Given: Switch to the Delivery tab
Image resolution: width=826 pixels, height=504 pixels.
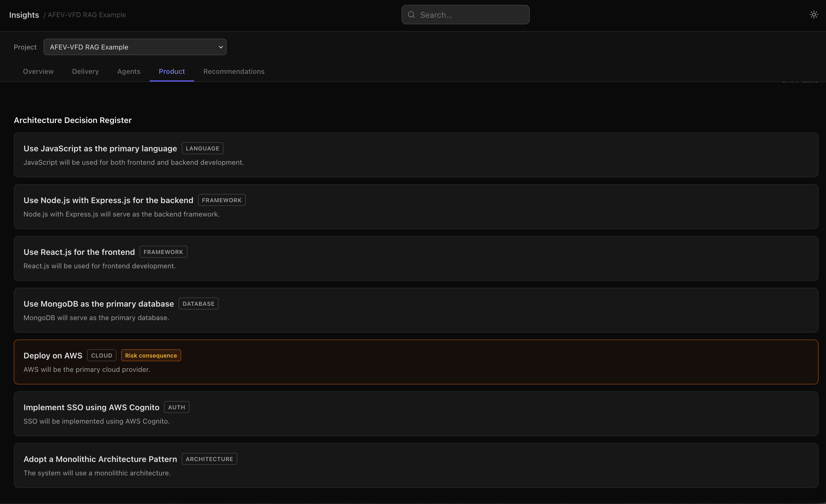Looking at the screenshot, I should 86,72.
